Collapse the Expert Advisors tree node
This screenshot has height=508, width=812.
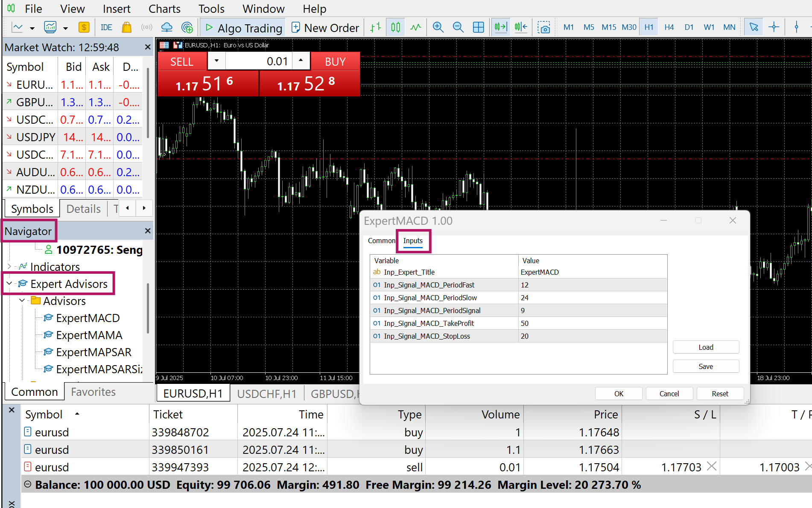pyautogui.click(x=9, y=283)
